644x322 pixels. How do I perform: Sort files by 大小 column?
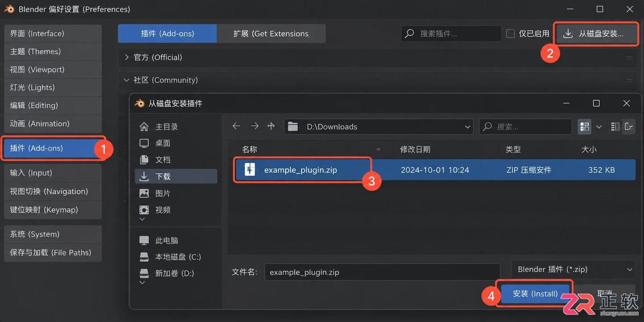[x=589, y=149]
